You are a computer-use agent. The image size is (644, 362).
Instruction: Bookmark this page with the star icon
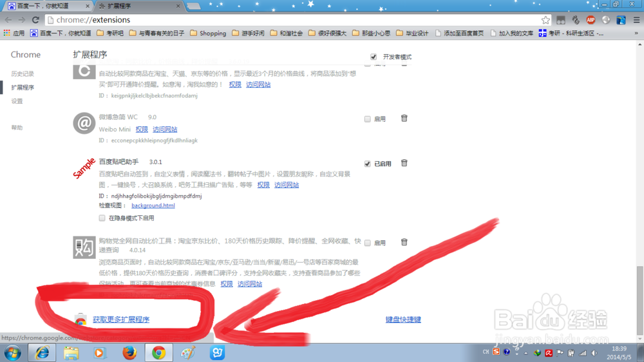click(545, 20)
